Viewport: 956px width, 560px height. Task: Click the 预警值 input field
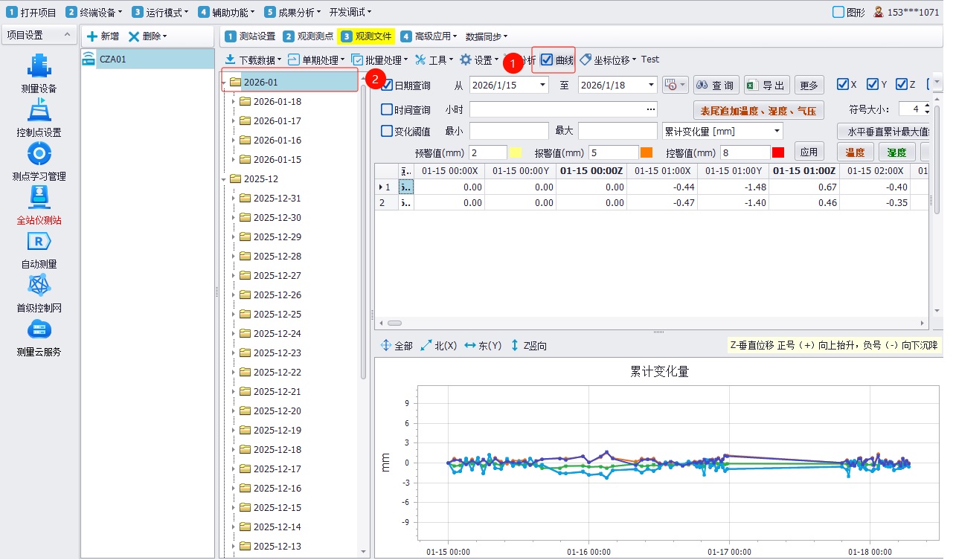pyautogui.click(x=487, y=152)
